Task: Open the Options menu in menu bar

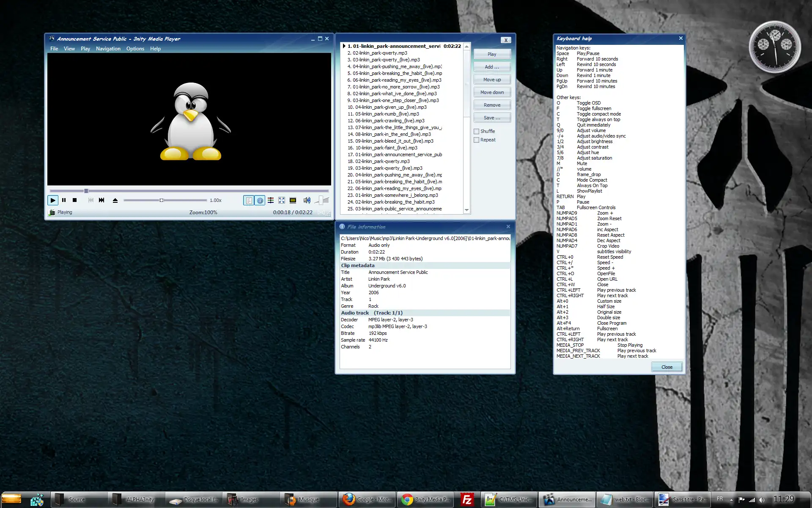Action: [x=134, y=49]
